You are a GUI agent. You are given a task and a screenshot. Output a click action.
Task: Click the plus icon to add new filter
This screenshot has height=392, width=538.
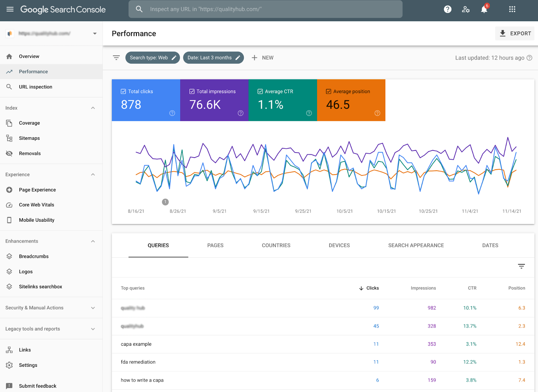point(255,58)
